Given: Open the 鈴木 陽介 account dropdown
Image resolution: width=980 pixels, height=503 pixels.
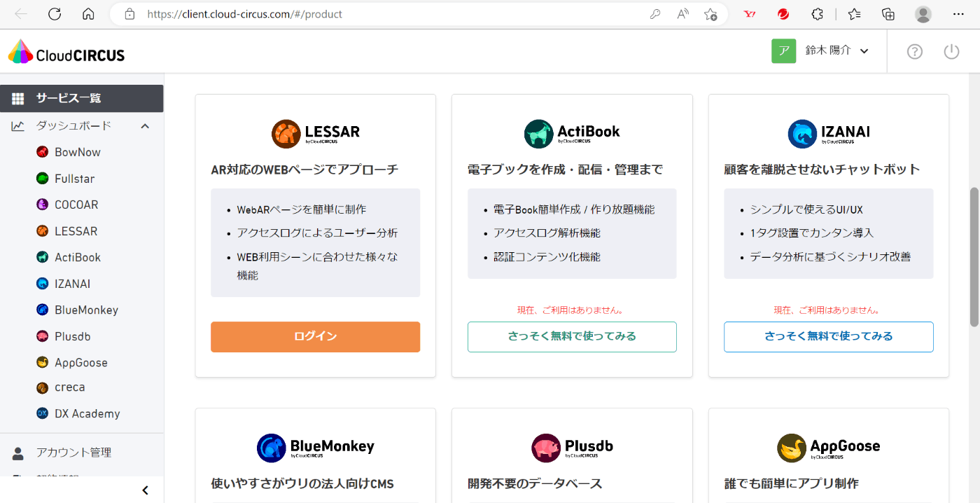Looking at the screenshot, I should click(x=836, y=50).
